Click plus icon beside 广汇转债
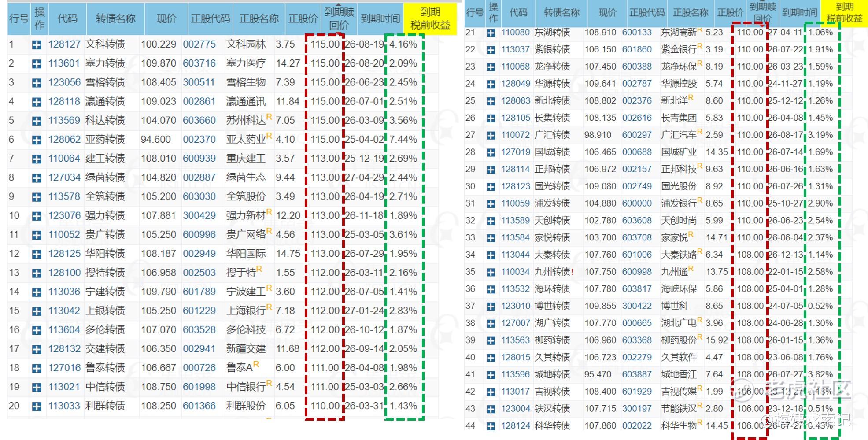 click(490, 136)
